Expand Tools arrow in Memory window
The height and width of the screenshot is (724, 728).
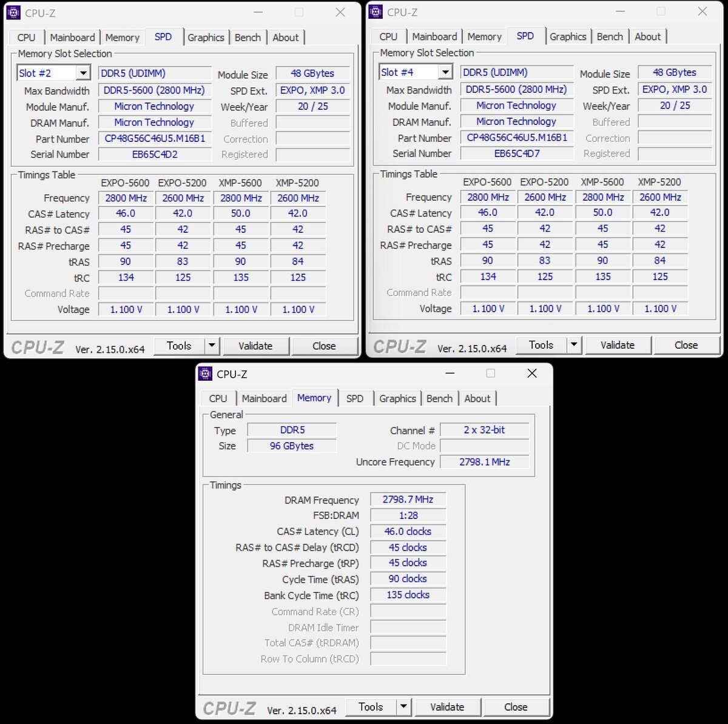coord(404,707)
